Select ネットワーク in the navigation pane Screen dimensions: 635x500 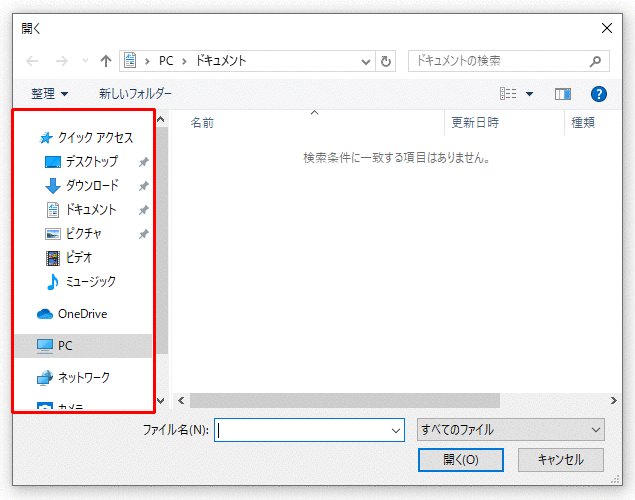[x=84, y=378]
